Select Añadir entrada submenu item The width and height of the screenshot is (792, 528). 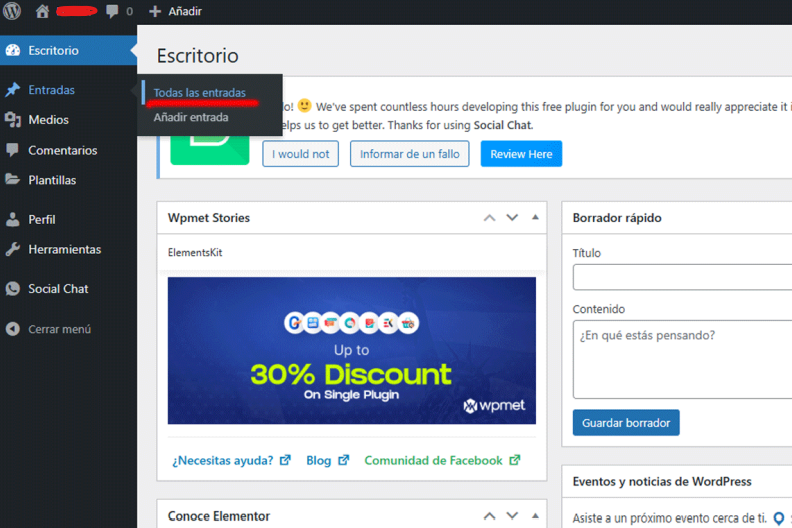(x=191, y=117)
